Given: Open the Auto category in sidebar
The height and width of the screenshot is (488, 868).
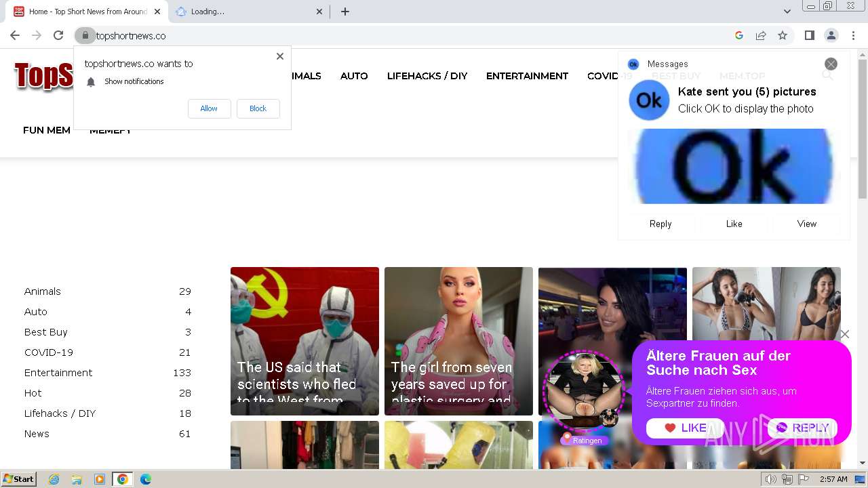Looking at the screenshot, I should [x=36, y=312].
